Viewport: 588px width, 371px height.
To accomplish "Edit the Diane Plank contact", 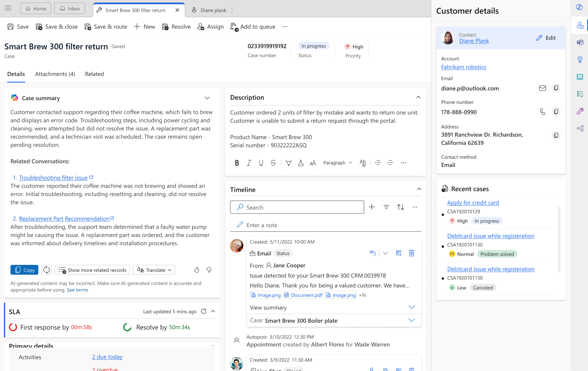I will coord(546,38).
